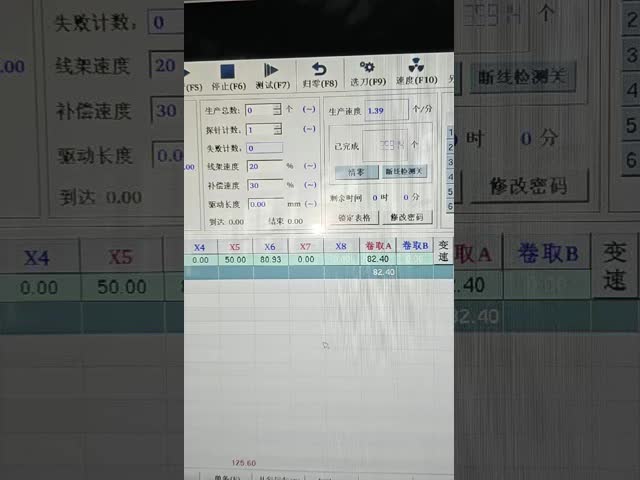Click the 探针计数 spinner arrows
This screenshot has height=480, width=640.
[x=278, y=129]
